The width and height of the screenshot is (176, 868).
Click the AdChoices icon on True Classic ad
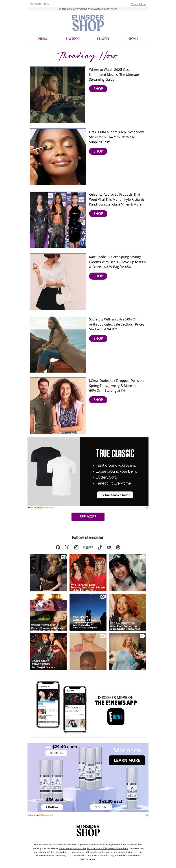coord(147,508)
